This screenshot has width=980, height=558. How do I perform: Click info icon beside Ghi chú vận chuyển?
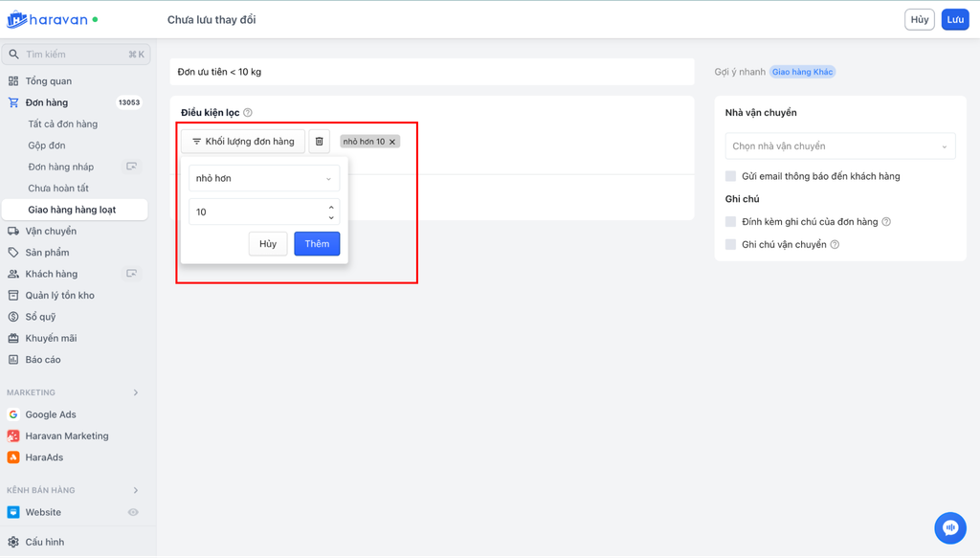pyautogui.click(x=835, y=245)
